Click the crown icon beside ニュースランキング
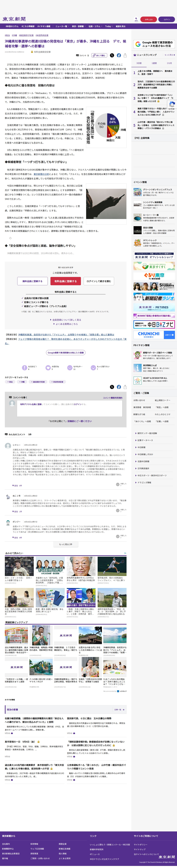The width and height of the screenshot is (177, 868). point(135,55)
